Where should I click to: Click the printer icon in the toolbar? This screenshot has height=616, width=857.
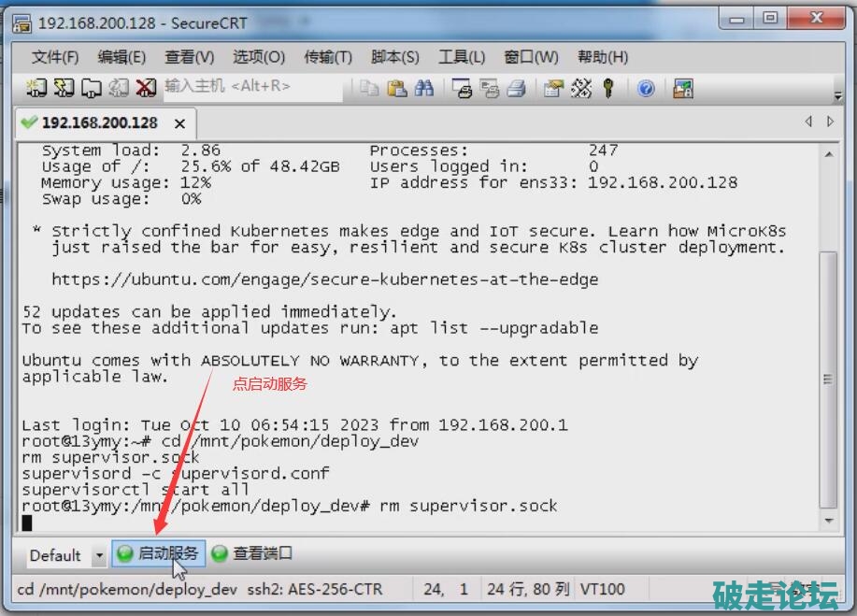click(516, 88)
